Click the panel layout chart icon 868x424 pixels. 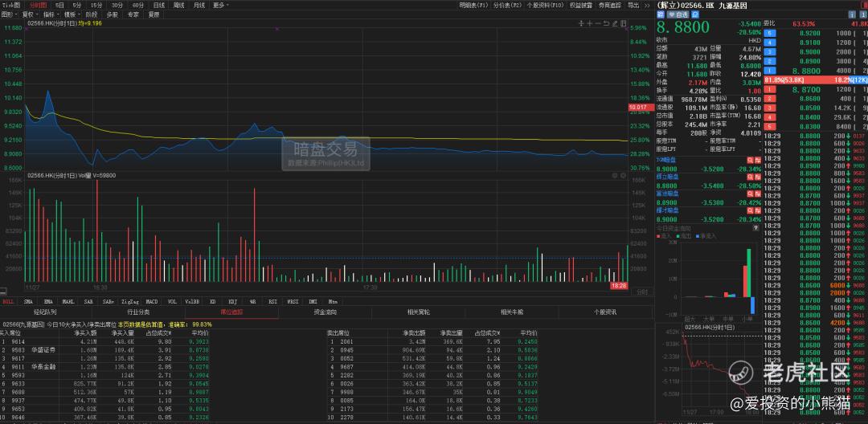(623, 23)
